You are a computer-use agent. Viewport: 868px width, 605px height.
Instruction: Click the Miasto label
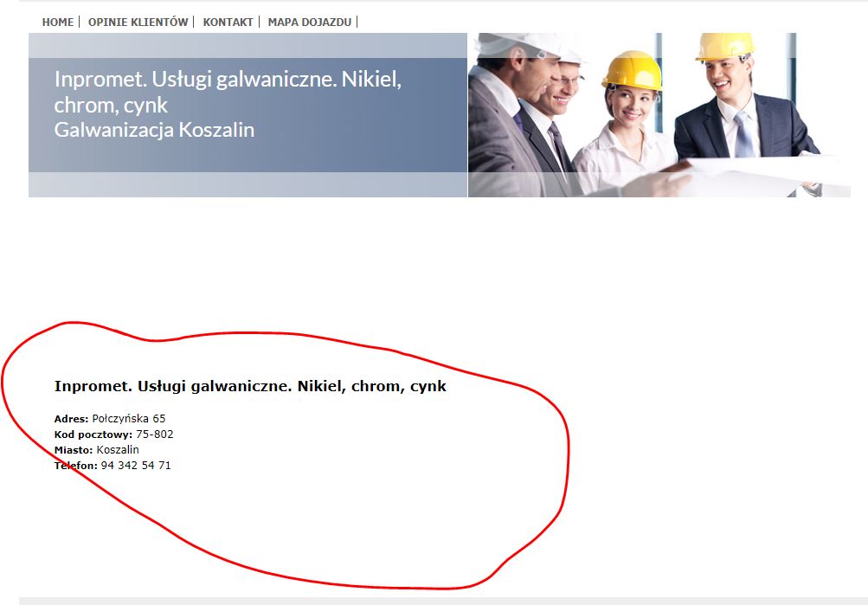coord(73,450)
